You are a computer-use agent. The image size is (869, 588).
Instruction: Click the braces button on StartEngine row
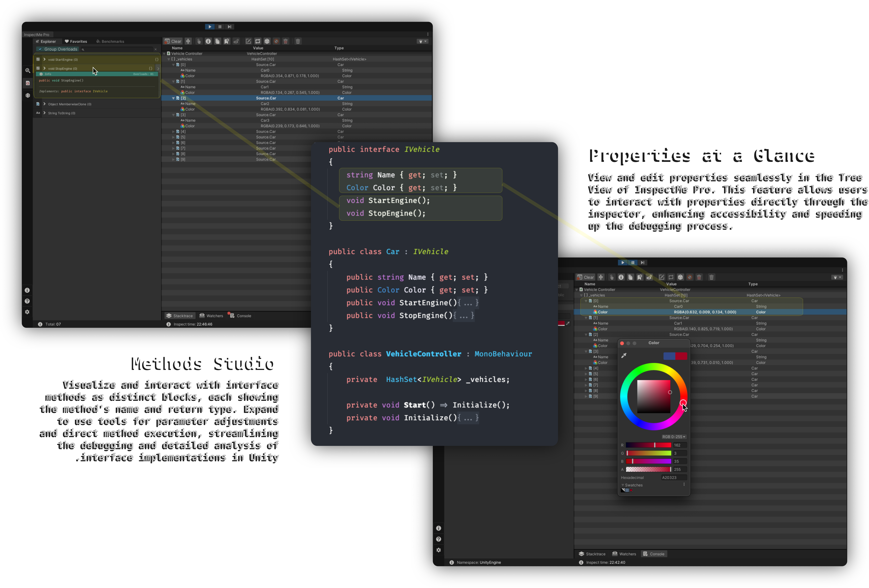click(157, 59)
